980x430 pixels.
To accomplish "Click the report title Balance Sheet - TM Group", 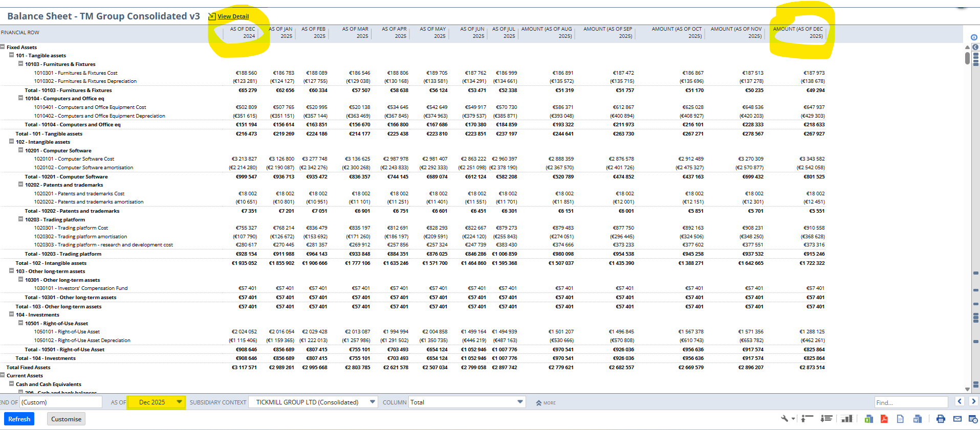I will (103, 16).
